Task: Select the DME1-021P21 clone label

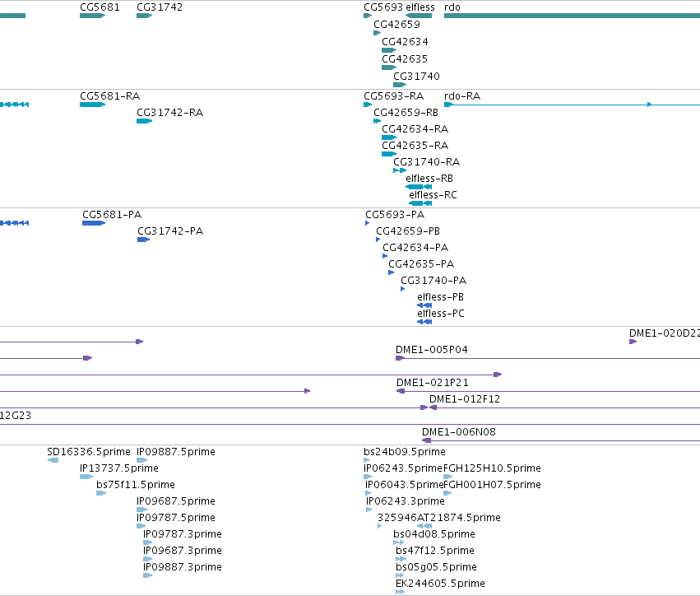Action: (x=432, y=384)
